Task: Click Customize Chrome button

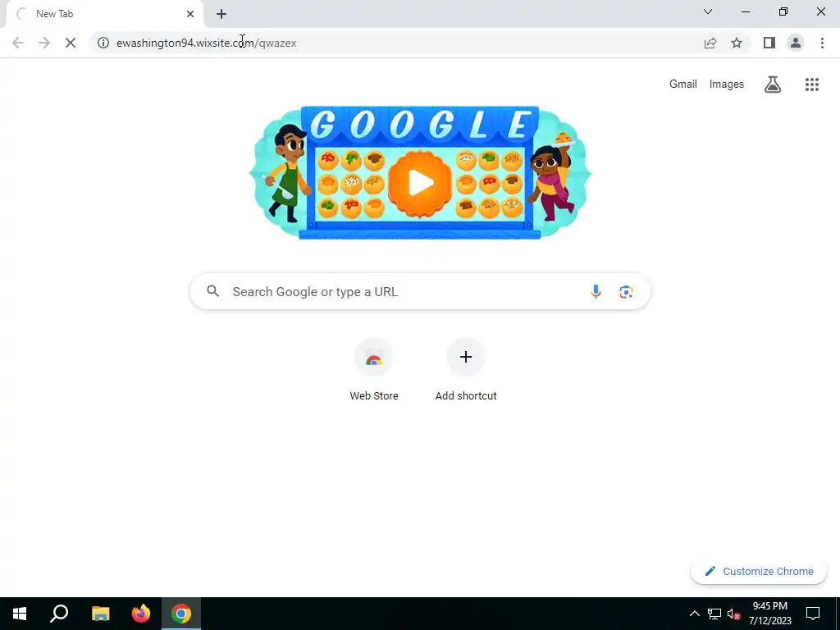Action: coord(759,572)
